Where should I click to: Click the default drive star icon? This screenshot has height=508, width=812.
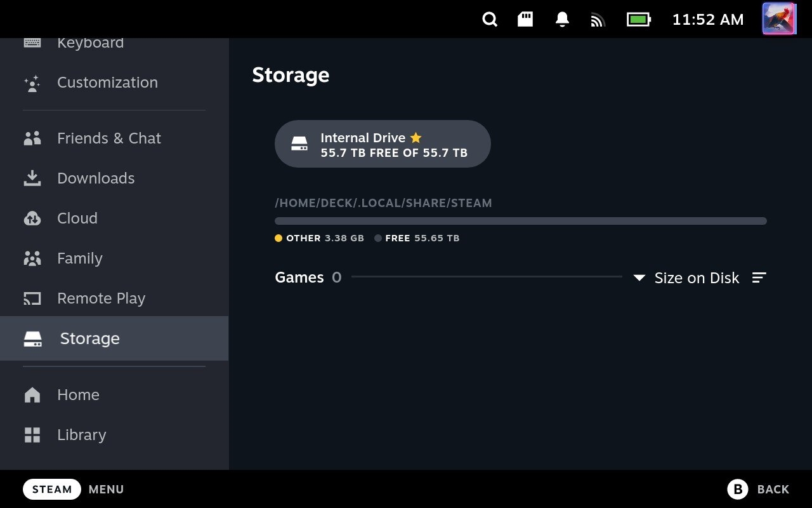pos(416,138)
